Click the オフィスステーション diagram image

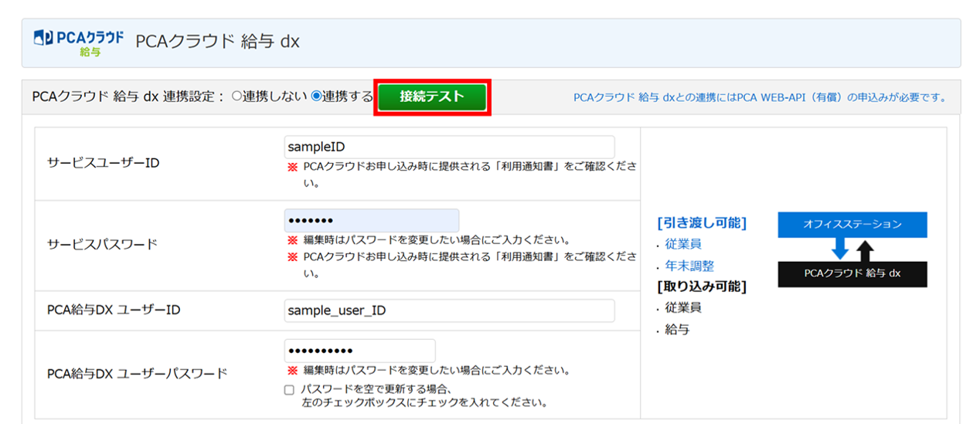tap(852, 249)
